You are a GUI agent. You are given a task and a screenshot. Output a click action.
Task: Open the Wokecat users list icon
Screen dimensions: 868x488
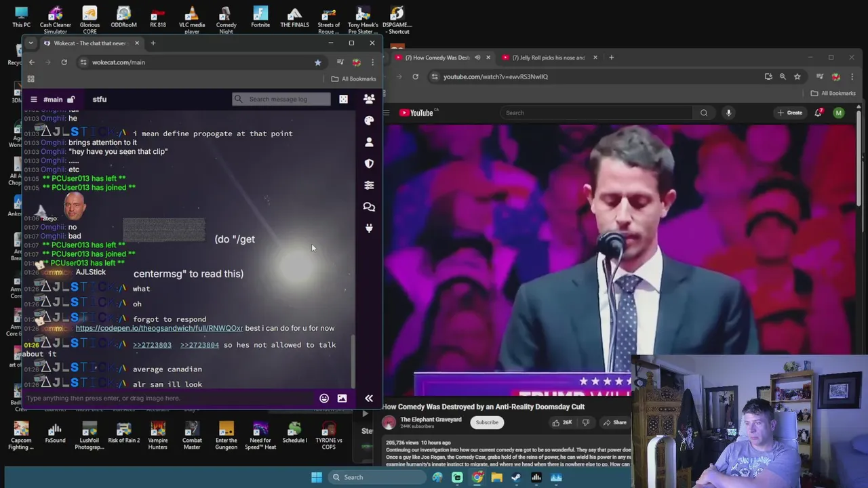coord(369,99)
